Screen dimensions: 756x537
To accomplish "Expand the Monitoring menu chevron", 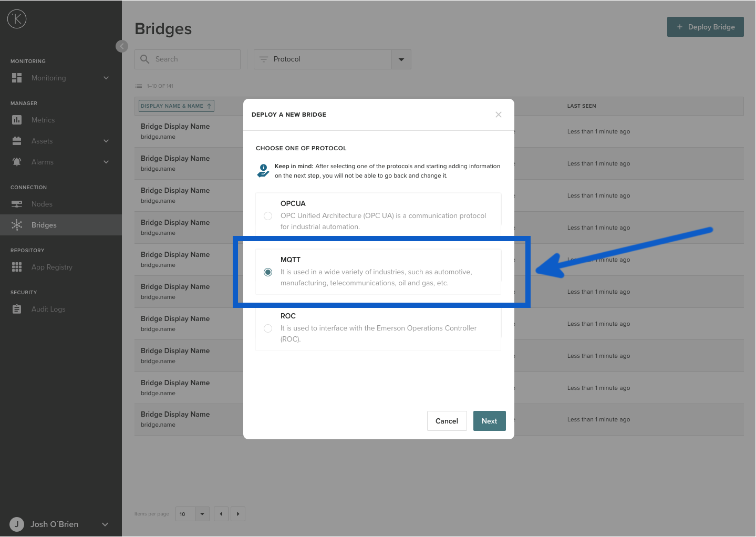I will coord(106,78).
